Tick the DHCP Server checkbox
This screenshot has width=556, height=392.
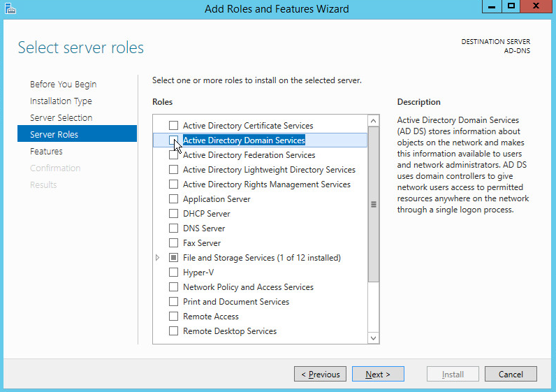(174, 214)
